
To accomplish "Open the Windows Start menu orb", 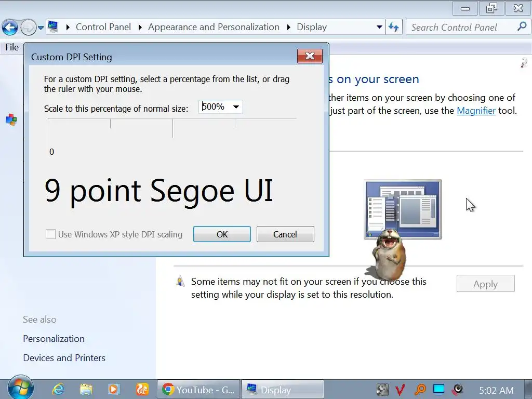I will (20, 388).
